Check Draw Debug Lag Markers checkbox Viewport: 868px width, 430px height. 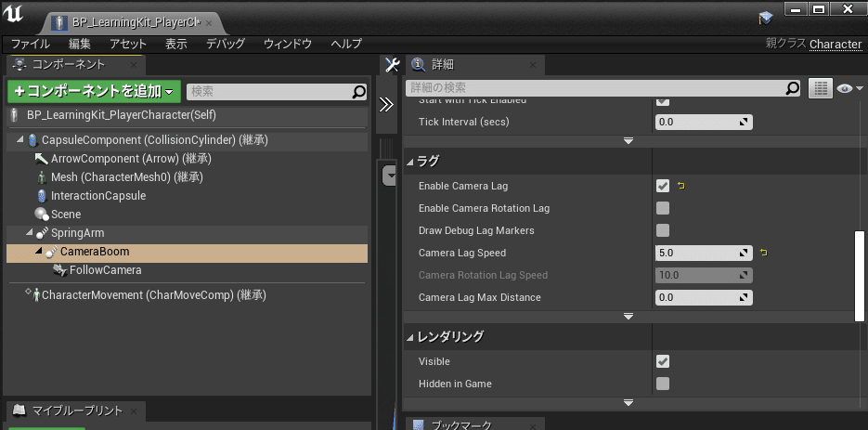(x=663, y=230)
